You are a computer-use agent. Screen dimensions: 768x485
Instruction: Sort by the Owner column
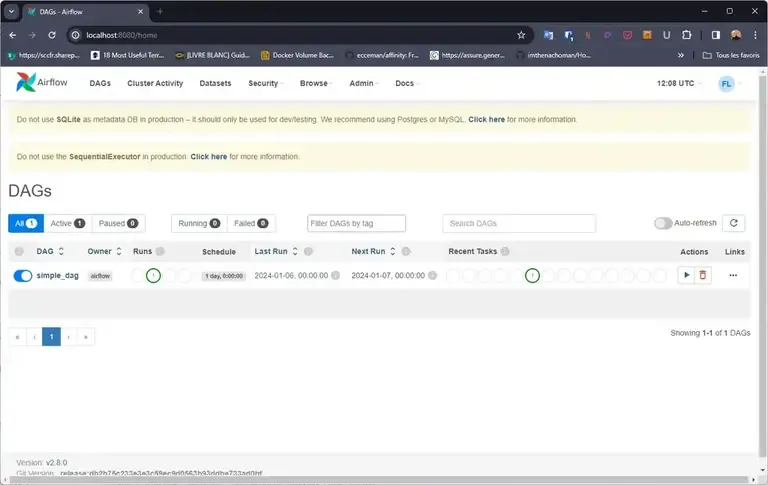point(105,251)
